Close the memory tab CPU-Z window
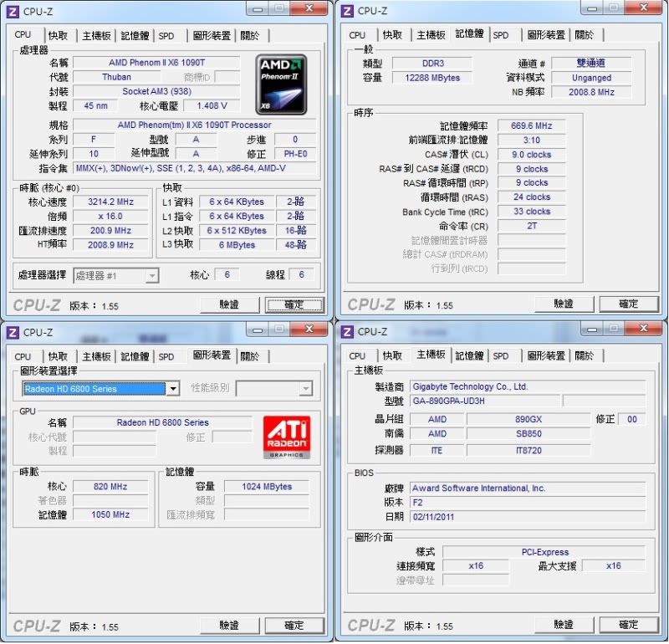 (644, 8)
